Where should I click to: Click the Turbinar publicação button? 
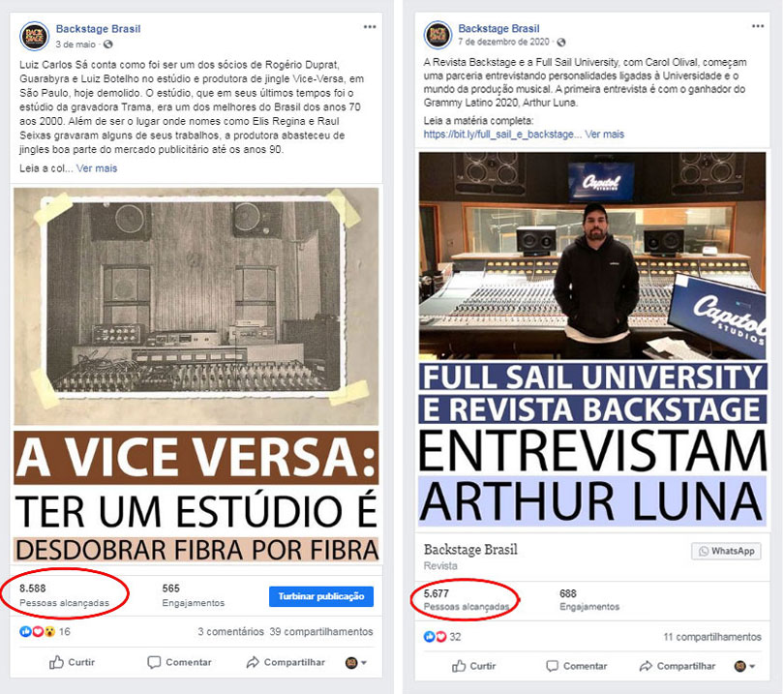(x=321, y=596)
